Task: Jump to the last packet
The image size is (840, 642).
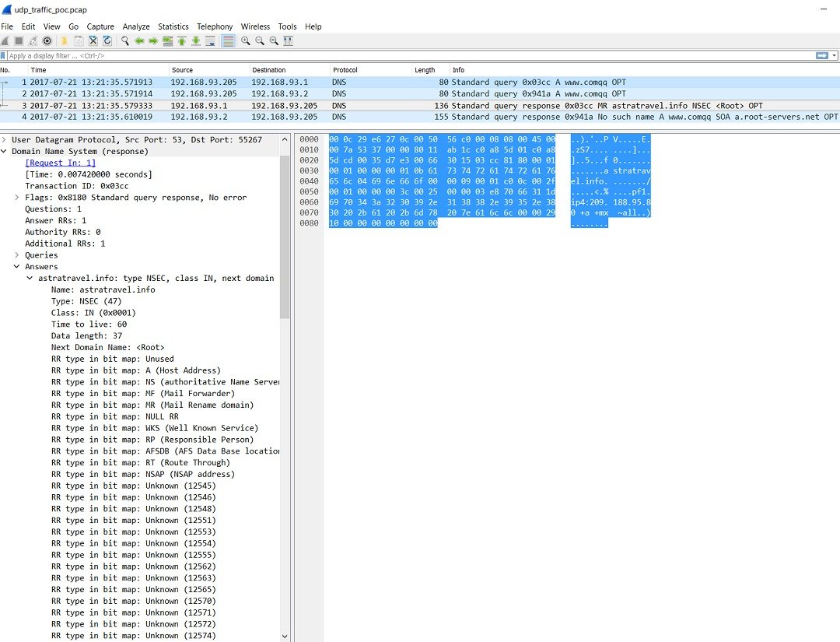Action: (x=196, y=40)
